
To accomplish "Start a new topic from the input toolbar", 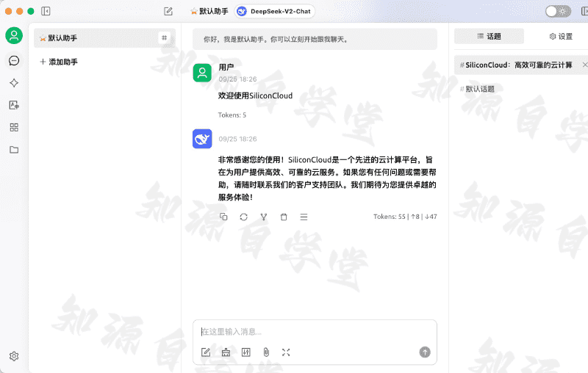I will click(x=206, y=352).
